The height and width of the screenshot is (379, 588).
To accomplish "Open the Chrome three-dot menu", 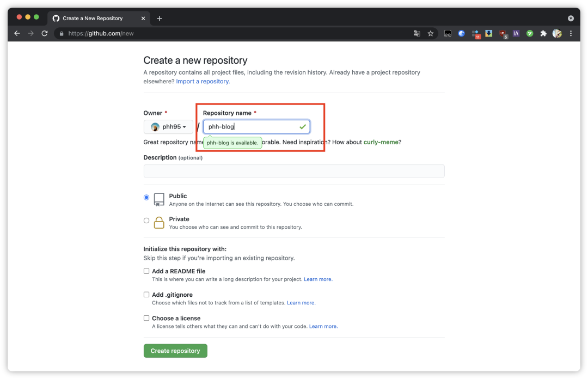I will (571, 33).
